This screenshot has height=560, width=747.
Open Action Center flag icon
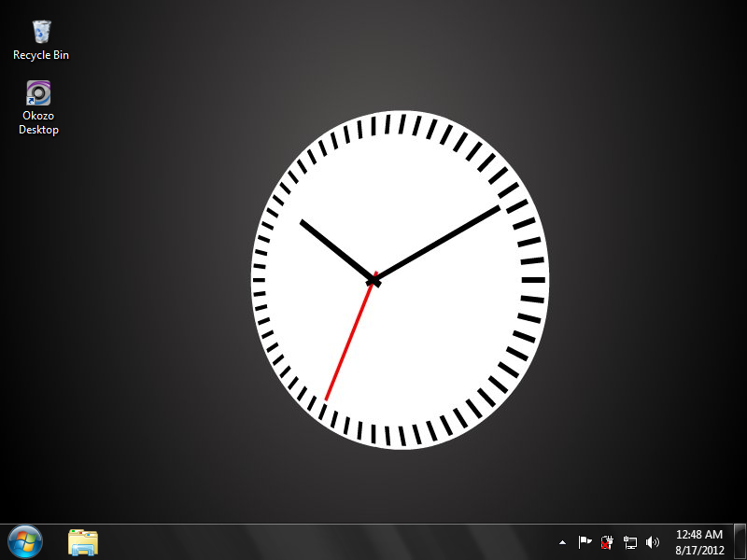585,542
